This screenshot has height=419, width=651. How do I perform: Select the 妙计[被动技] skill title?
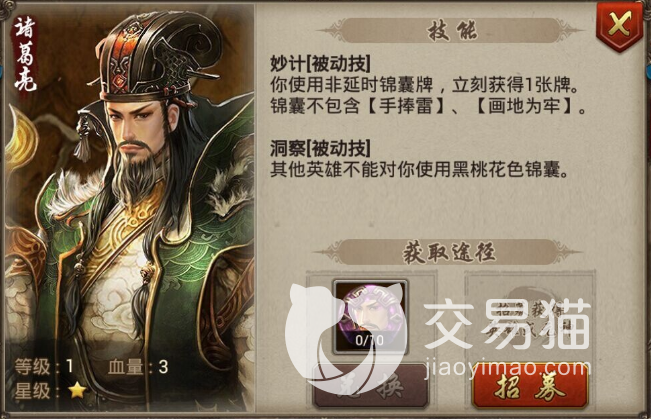[x=321, y=64]
